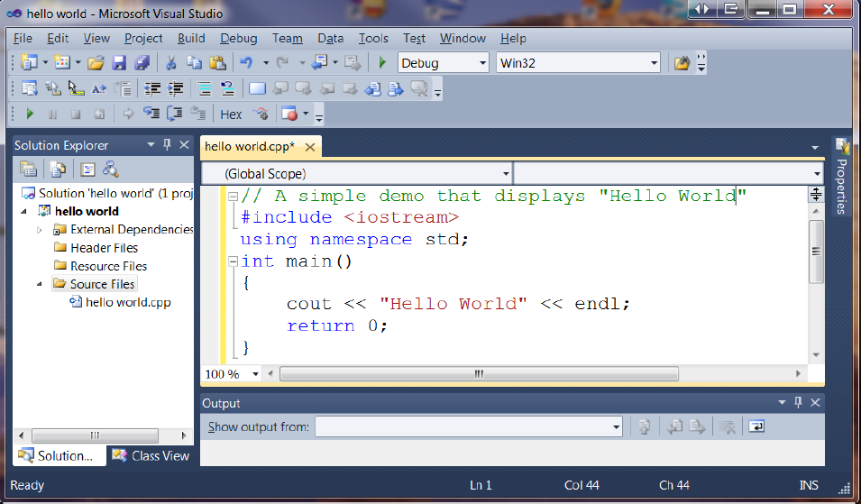Comment out the selected lines icon
Viewport: 861px width, 504px height.
205,88
